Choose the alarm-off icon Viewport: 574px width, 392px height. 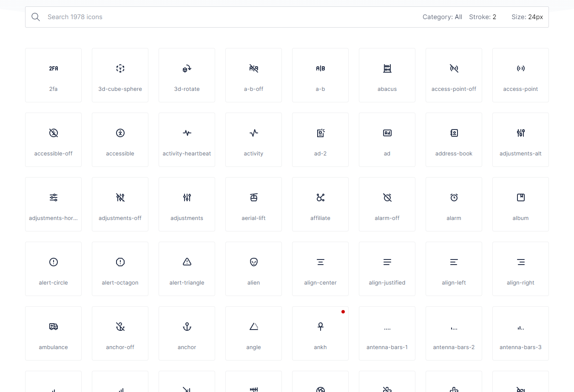(x=387, y=204)
